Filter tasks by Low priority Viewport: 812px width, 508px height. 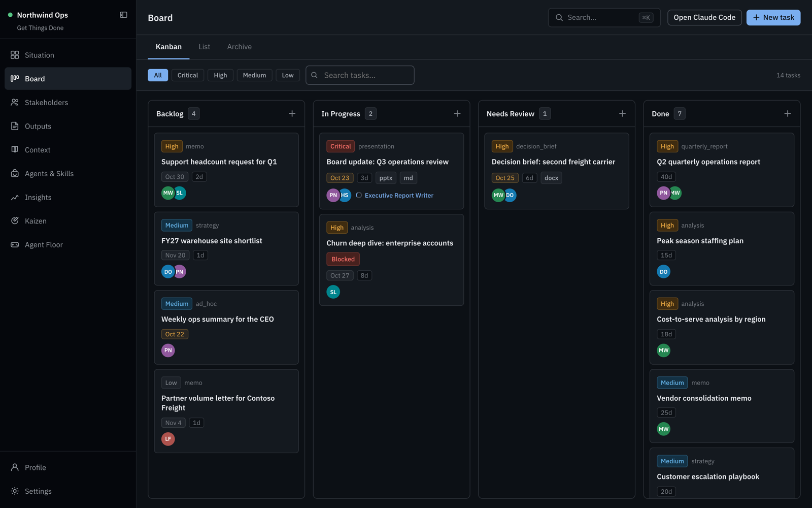[x=288, y=75]
